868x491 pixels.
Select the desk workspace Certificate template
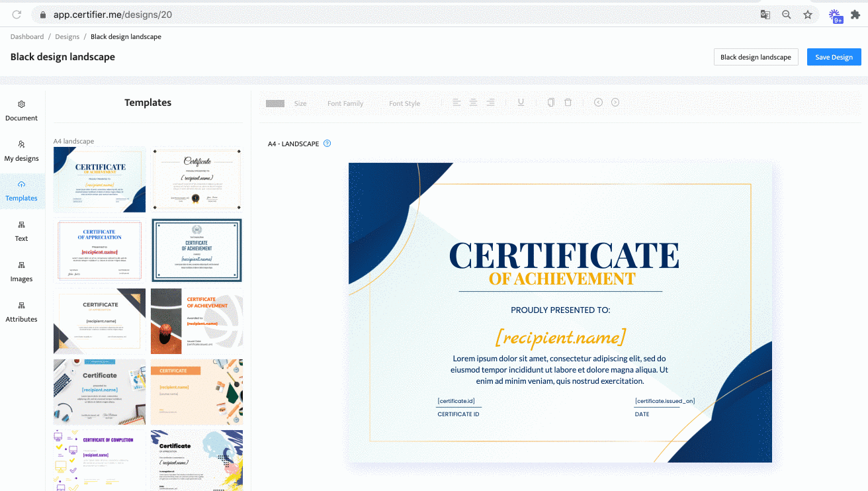click(100, 392)
